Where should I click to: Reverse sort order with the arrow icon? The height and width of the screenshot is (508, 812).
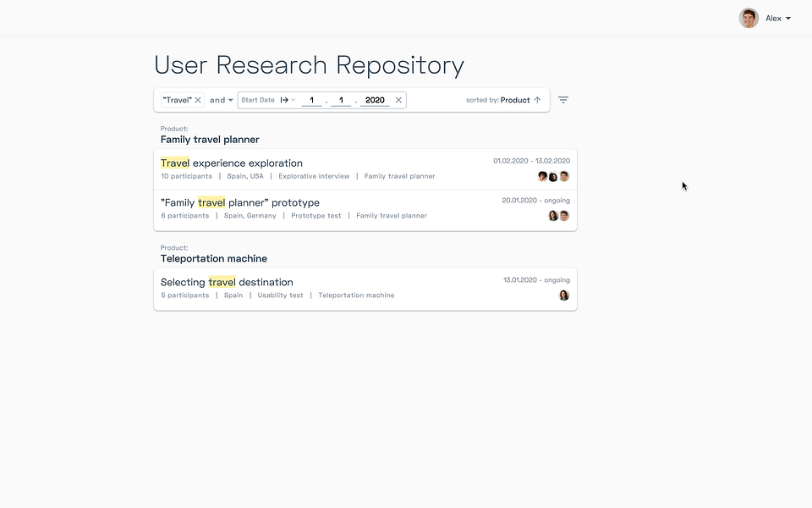[537, 100]
